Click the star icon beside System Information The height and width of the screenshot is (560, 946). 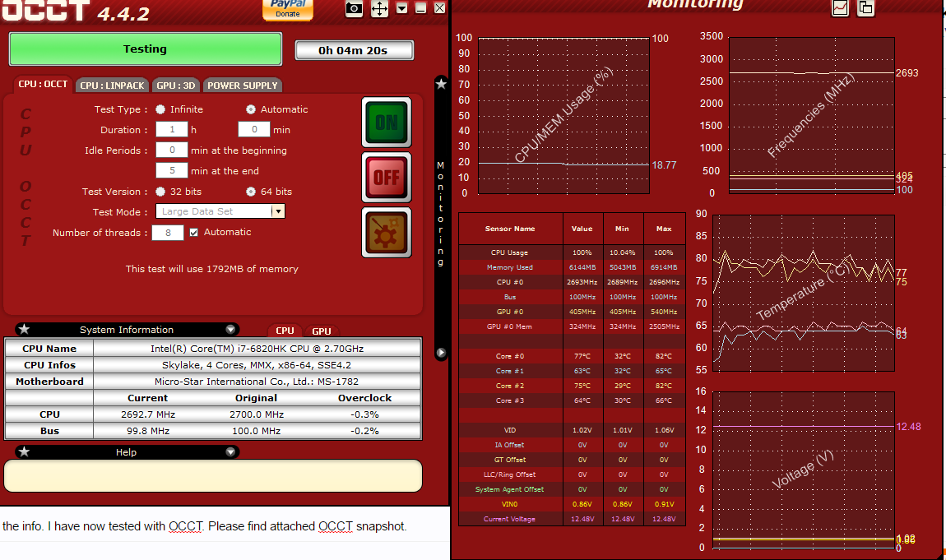(x=24, y=329)
